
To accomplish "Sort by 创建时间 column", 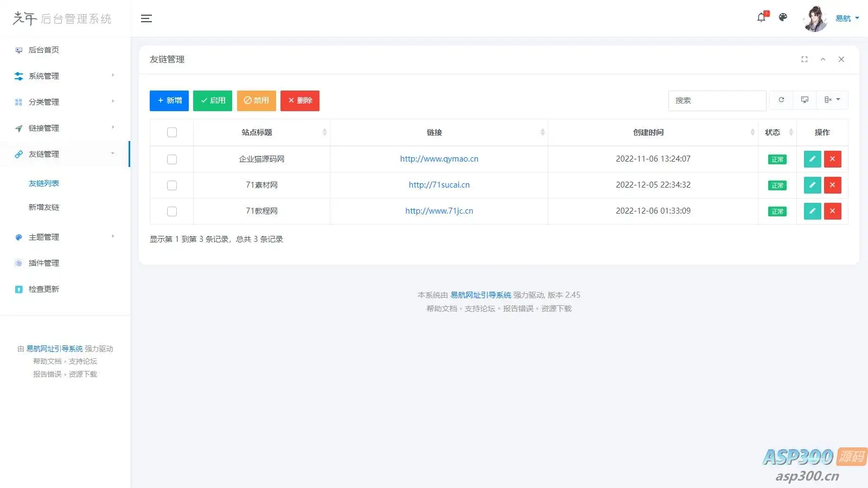I will (x=653, y=132).
